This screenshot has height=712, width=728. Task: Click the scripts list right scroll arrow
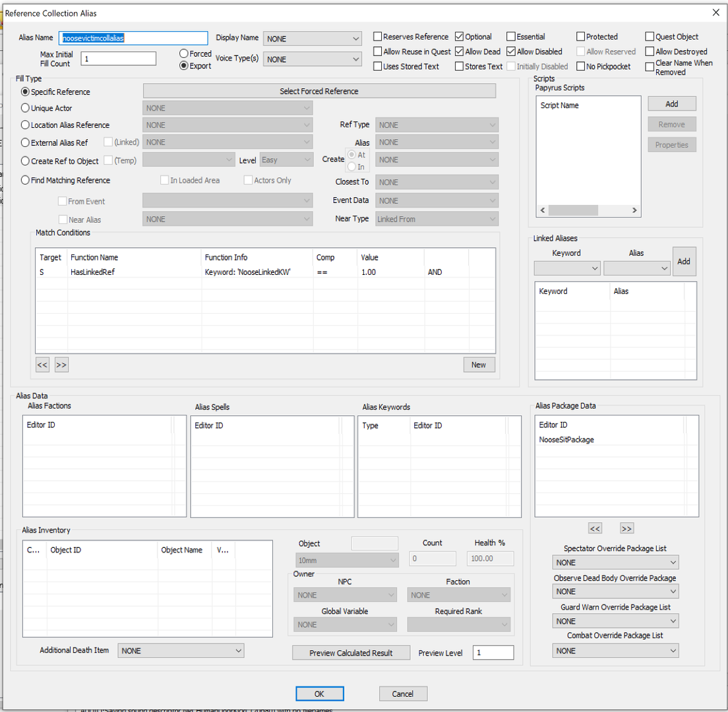tap(634, 210)
